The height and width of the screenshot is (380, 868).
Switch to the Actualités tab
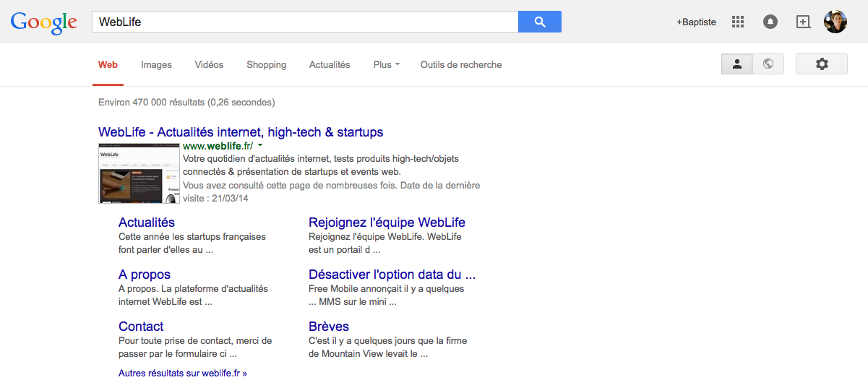click(x=330, y=64)
